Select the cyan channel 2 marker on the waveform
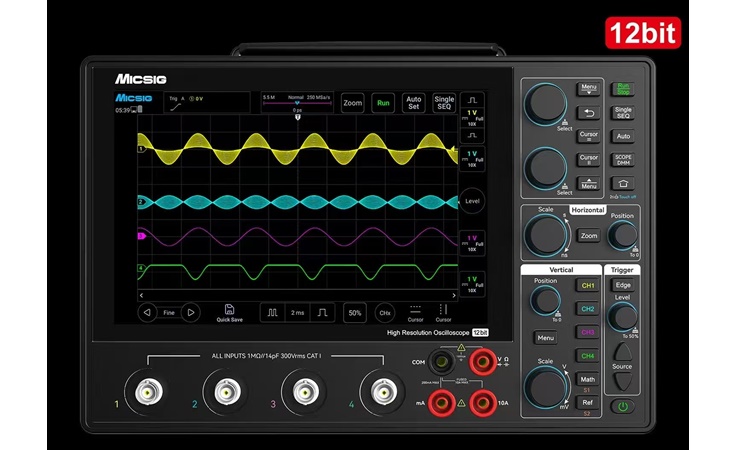This screenshot has width=735, height=450. [141, 202]
